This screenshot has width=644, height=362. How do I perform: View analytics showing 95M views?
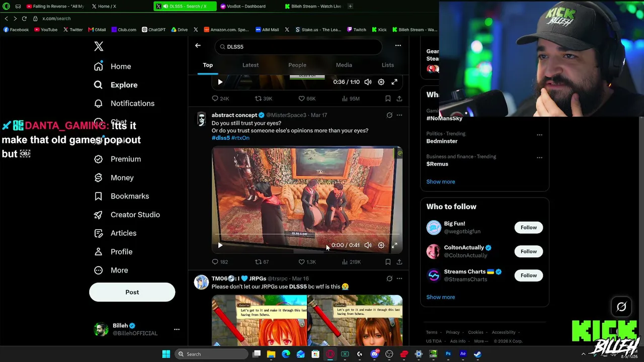pos(351,99)
